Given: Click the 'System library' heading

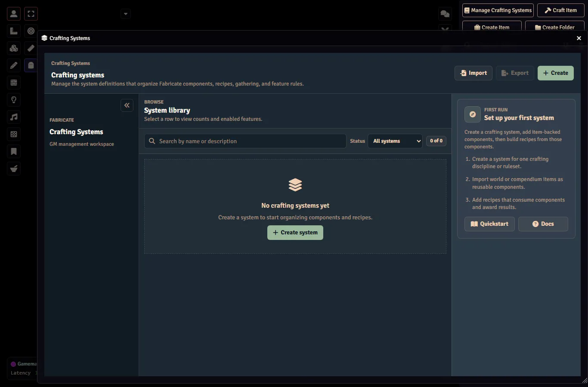Looking at the screenshot, I should (x=167, y=111).
